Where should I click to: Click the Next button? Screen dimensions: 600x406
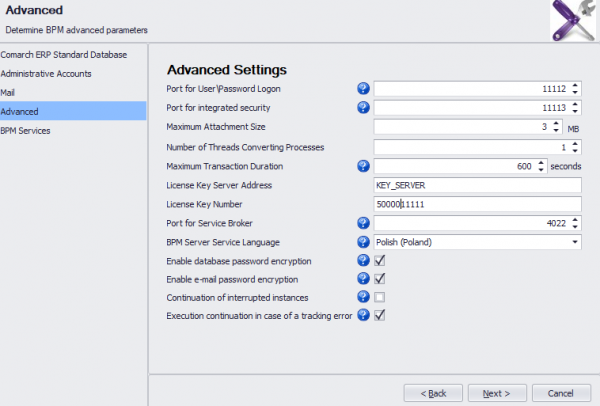[497, 393]
